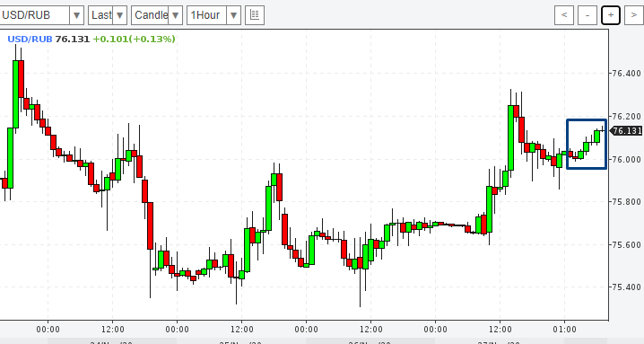Open the USD/RUB symbol dropdown arrow
Screen dimensions: 644x344
[76, 15]
